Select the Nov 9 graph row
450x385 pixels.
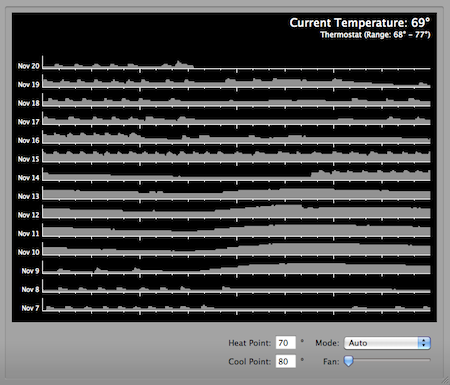(x=236, y=268)
